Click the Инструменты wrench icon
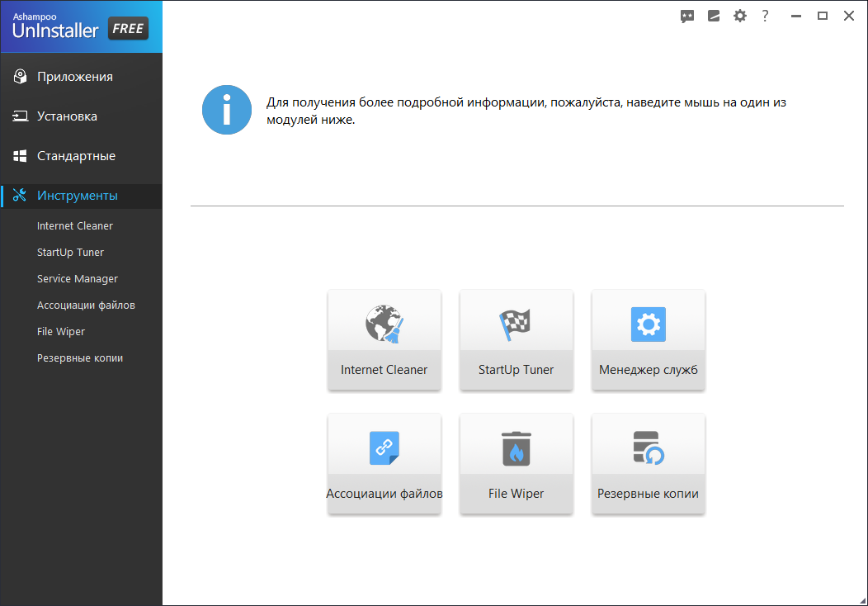Viewport: 868px width, 606px height. click(20, 196)
